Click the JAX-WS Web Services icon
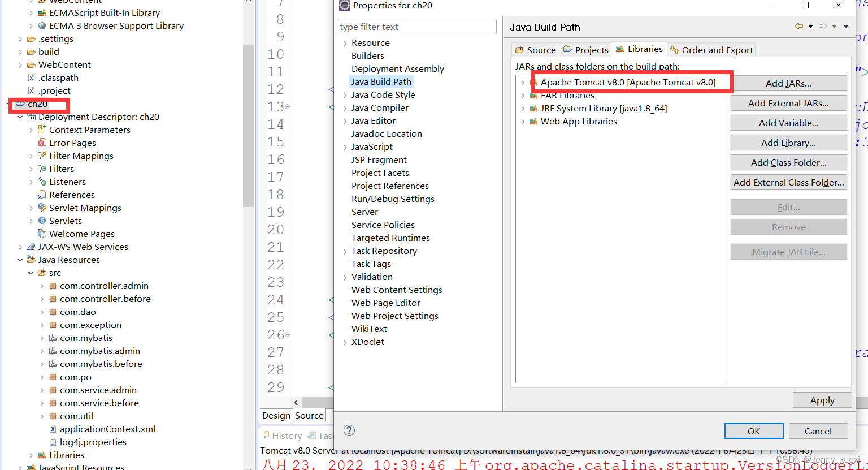 [x=31, y=247]
